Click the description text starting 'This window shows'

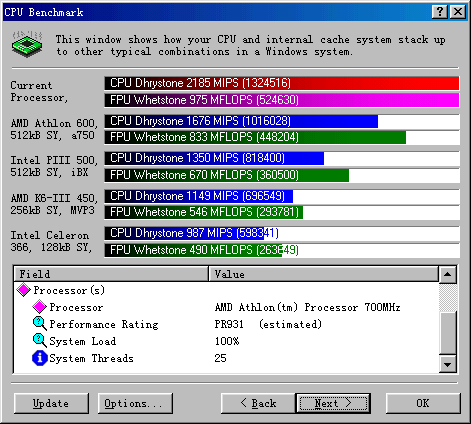click(250, 46)
